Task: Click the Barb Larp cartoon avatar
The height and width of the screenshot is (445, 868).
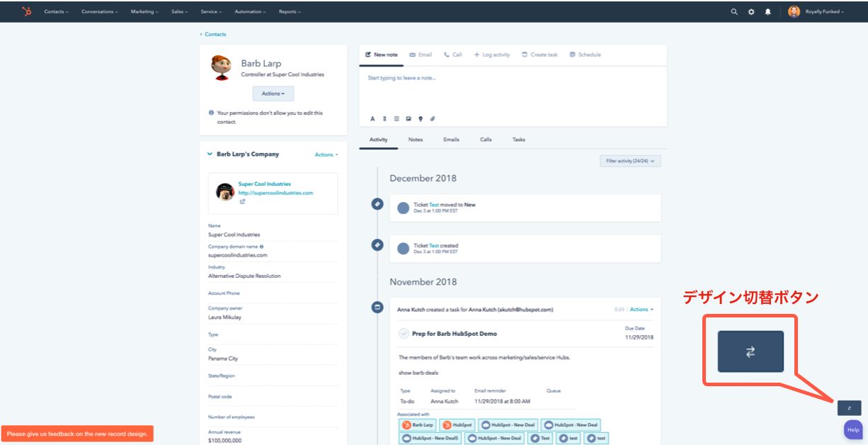Action: coord(222,67)
